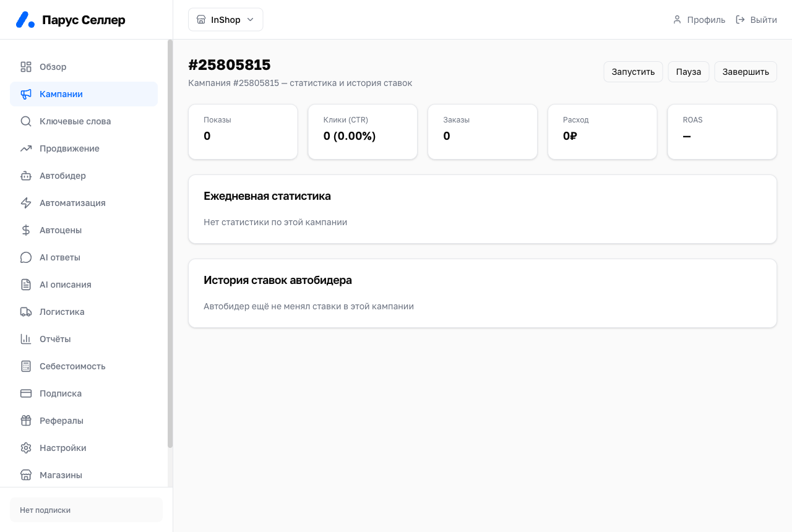Open the Магазины storefront icon

coord(26,475)
